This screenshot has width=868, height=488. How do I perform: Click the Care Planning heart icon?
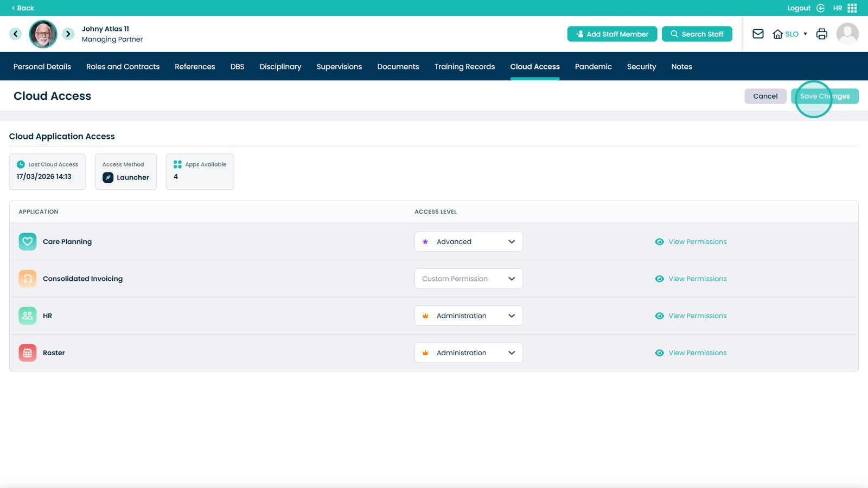28,242
